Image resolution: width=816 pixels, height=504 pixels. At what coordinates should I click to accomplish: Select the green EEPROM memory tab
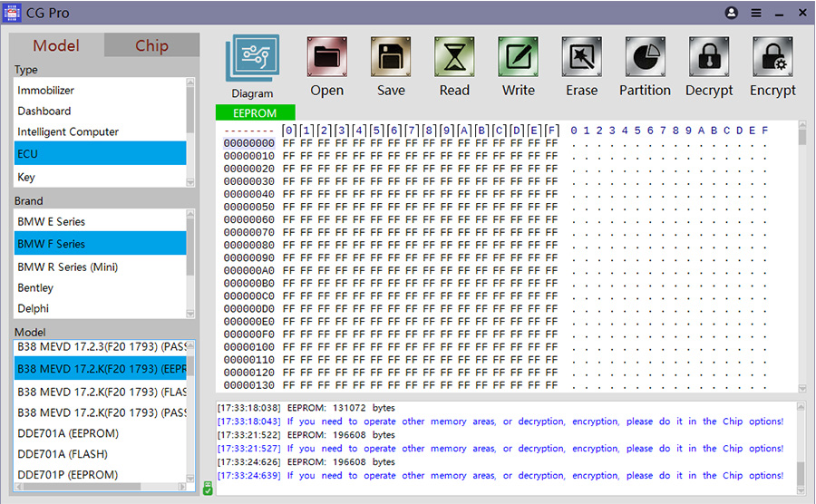pos(255,113)
